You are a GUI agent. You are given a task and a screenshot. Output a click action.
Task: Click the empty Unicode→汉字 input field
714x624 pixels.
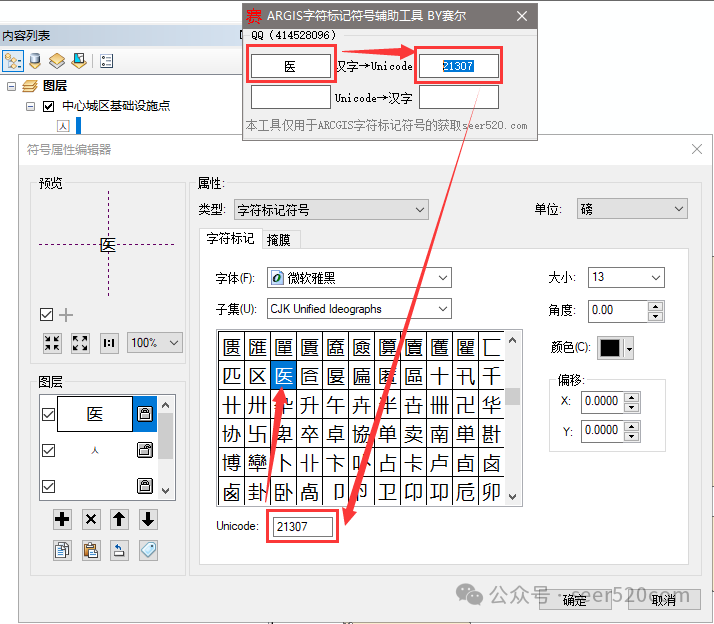pos(291,97)
